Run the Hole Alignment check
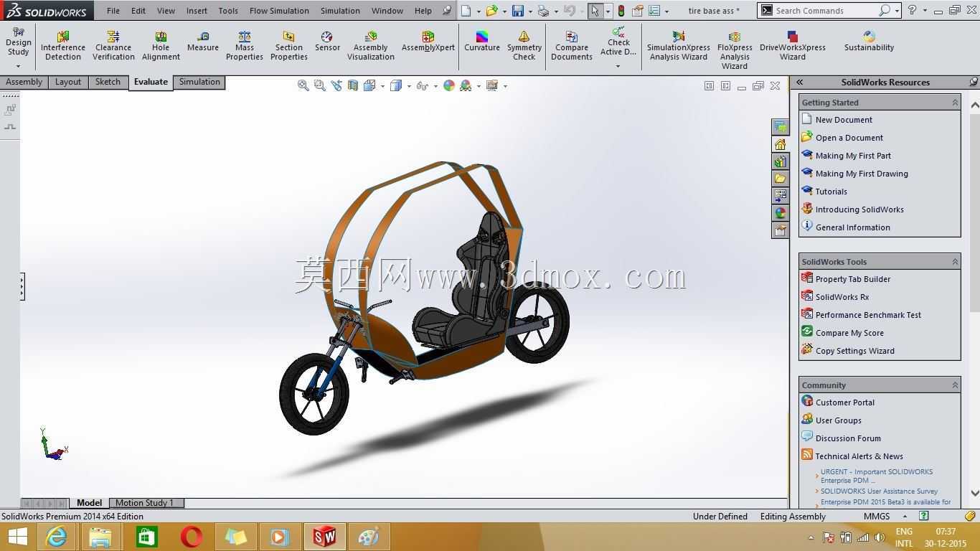Viewport: 980px width, 551px height. (x=161, y=46)
